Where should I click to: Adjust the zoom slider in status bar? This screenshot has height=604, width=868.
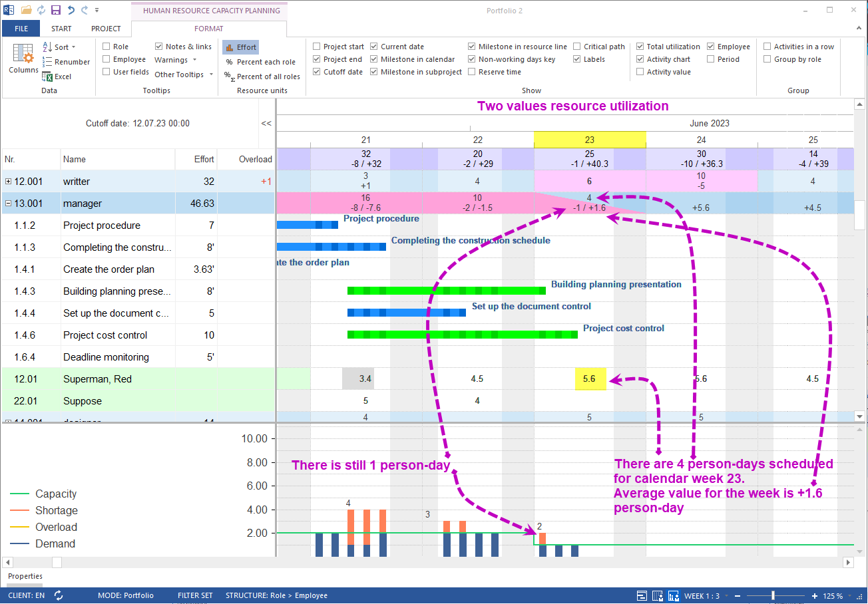pyautogui.click(x=774, y=595)
